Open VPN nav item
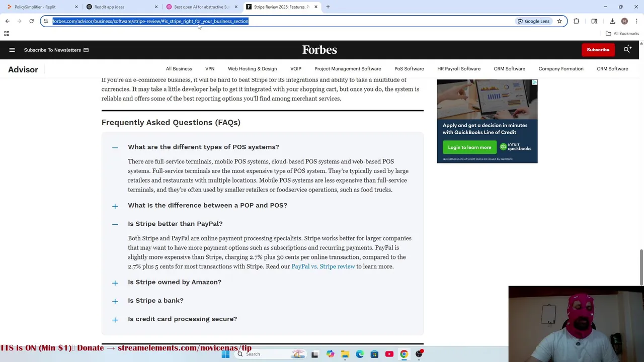 click(x=210, y=69)
